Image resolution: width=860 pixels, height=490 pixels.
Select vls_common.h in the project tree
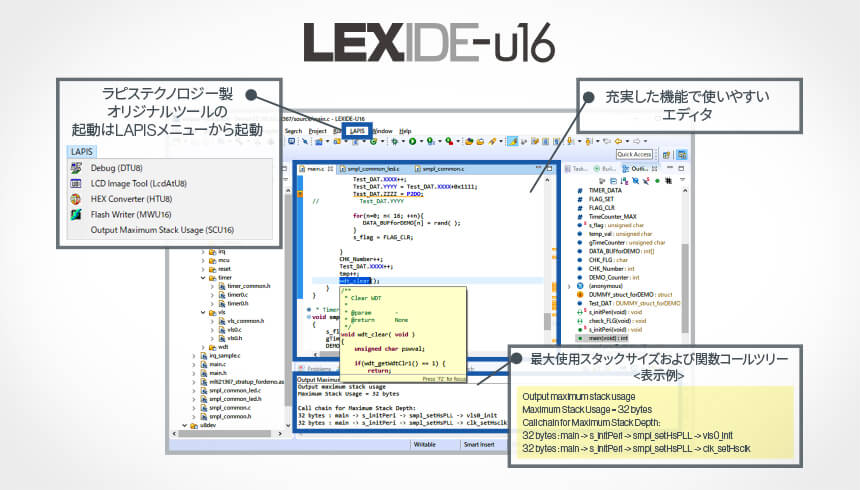(x=245, y=321)
